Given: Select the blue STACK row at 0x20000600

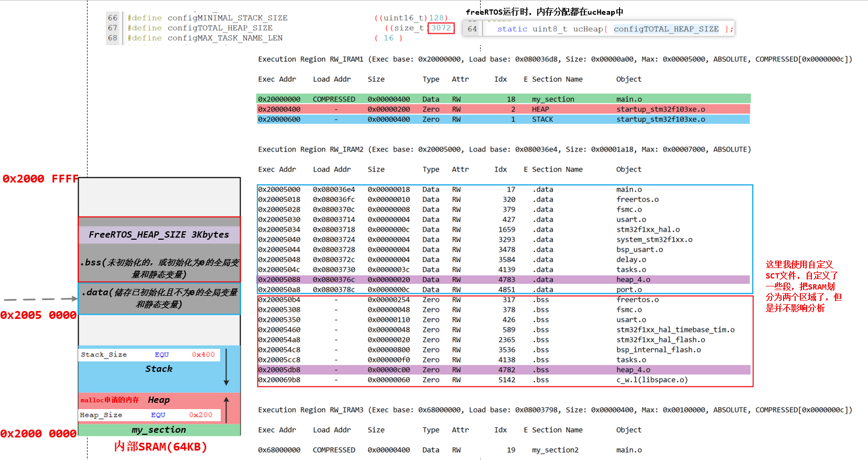Looking at the screenshot, I should pos(503,119).
